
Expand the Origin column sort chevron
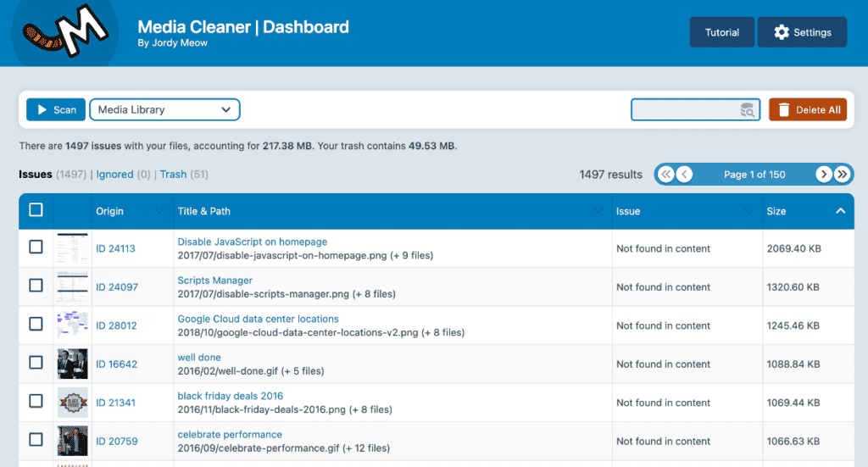(x=159, y=211)
